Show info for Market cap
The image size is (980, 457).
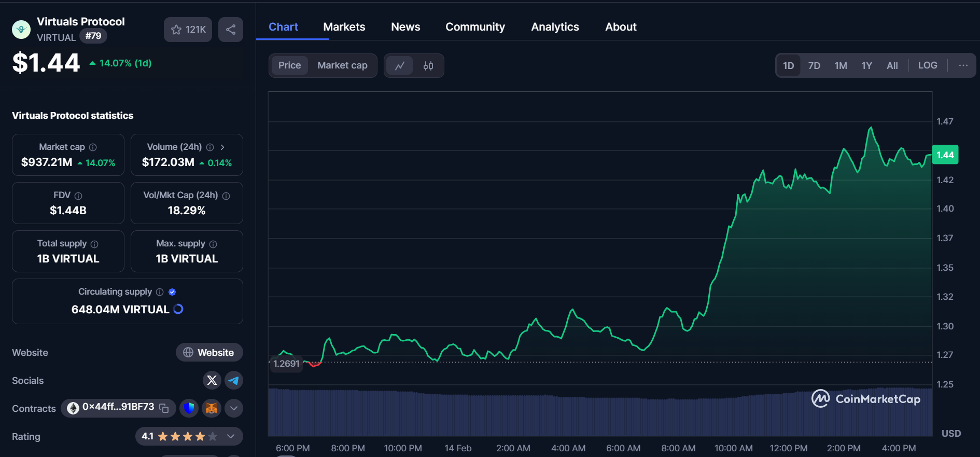click(x=93, y=147)
